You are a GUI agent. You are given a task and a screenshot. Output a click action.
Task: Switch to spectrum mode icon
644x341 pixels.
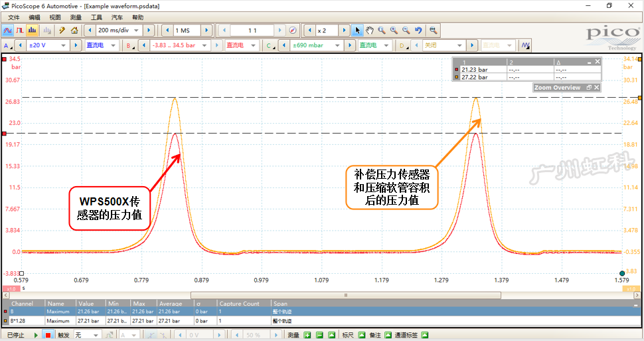32,31
